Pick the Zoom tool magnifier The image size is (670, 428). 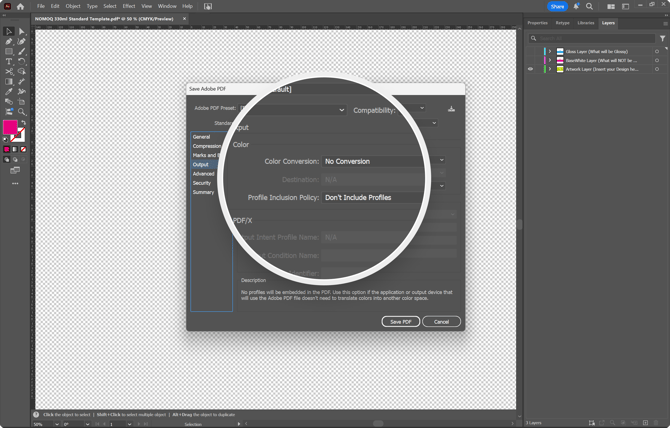[22, 111]
